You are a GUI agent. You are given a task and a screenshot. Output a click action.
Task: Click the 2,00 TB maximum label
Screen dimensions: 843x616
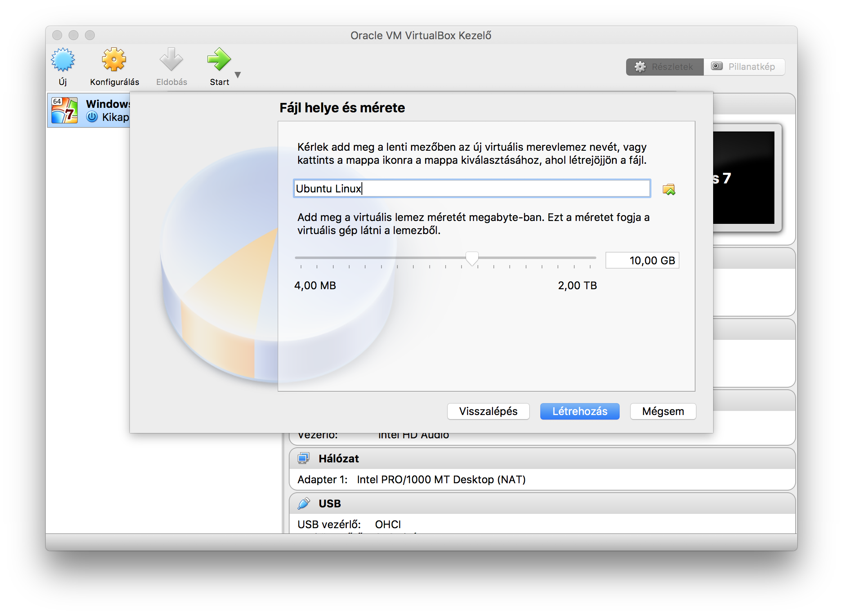pyautogui.click(x=577, y=286)
